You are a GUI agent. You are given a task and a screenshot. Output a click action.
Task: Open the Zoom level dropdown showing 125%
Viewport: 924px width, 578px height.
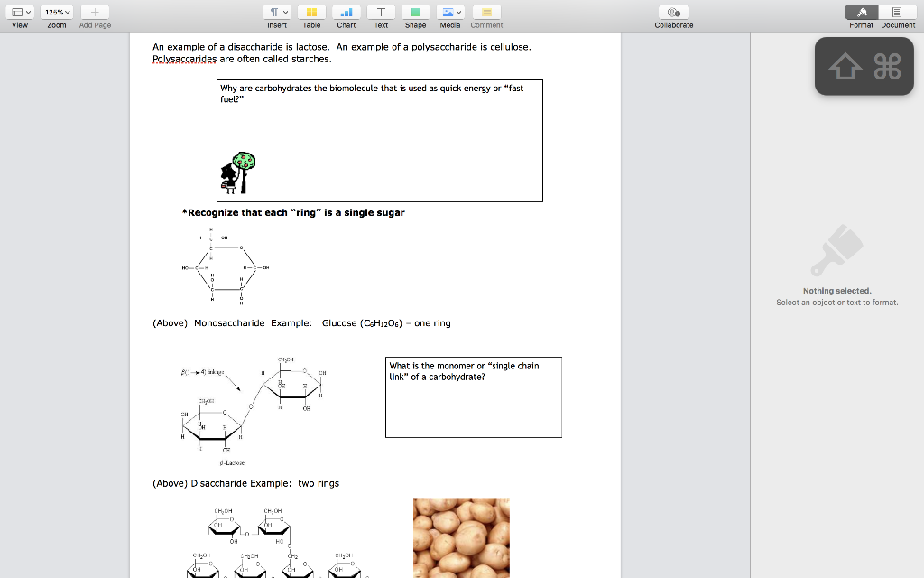tap(55, 12)
